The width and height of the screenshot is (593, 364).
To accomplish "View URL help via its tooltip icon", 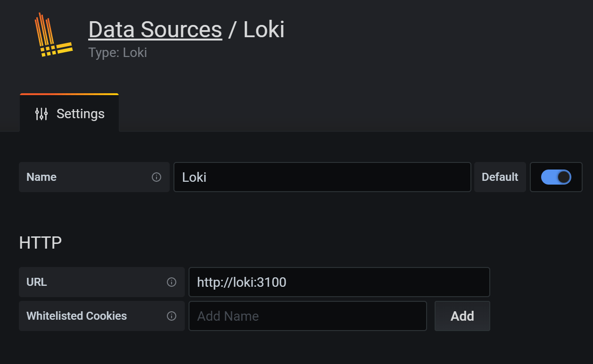I will (173, 282).
